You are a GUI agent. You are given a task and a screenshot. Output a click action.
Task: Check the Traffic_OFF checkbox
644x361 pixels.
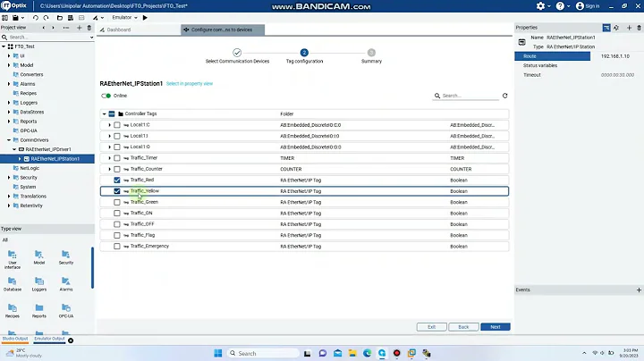[117, 224]
